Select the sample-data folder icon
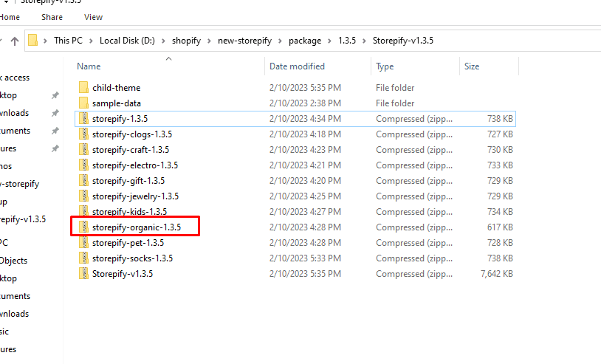This screenshot has width=601, height=364. (83, 103)
